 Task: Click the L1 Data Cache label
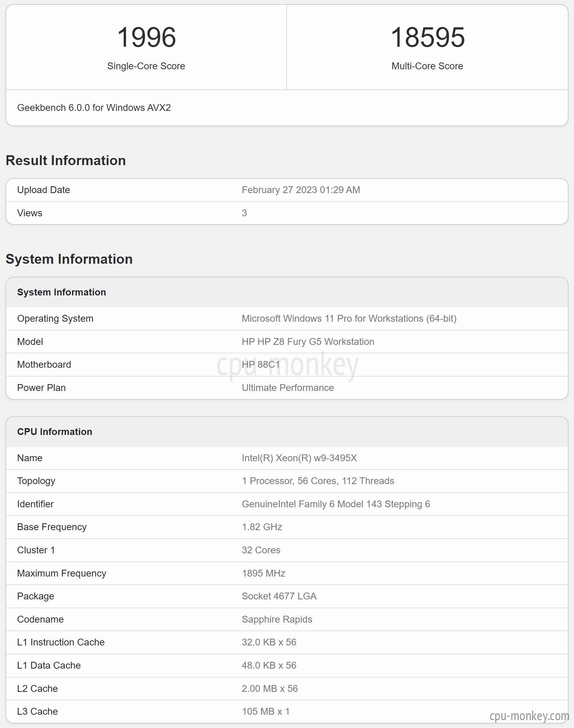click(x=49, y=665)
